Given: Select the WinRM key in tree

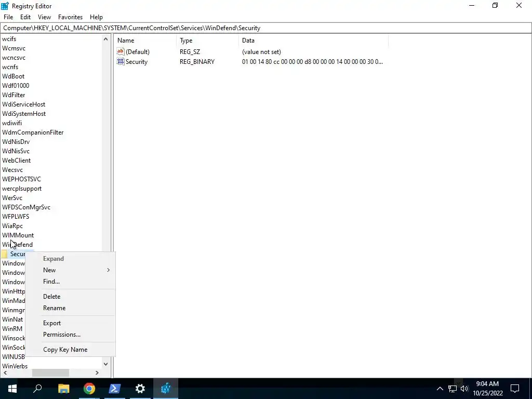Looking at the screenshot, I should point(12,329).
